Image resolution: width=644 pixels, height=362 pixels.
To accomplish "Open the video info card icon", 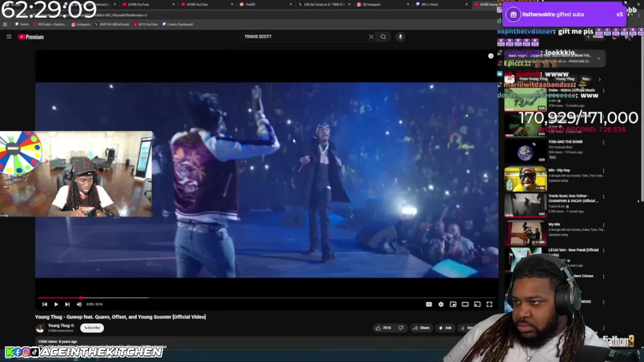I will (x=491, y=56).
